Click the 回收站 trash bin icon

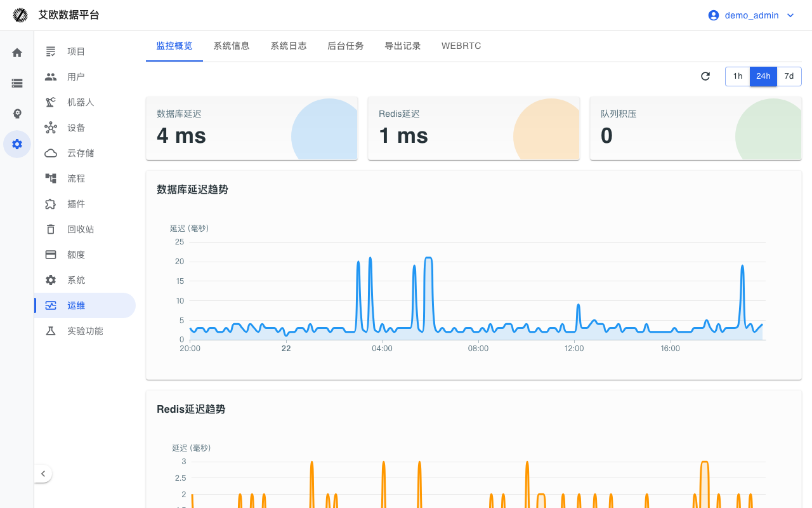click(x=51, y=229)
